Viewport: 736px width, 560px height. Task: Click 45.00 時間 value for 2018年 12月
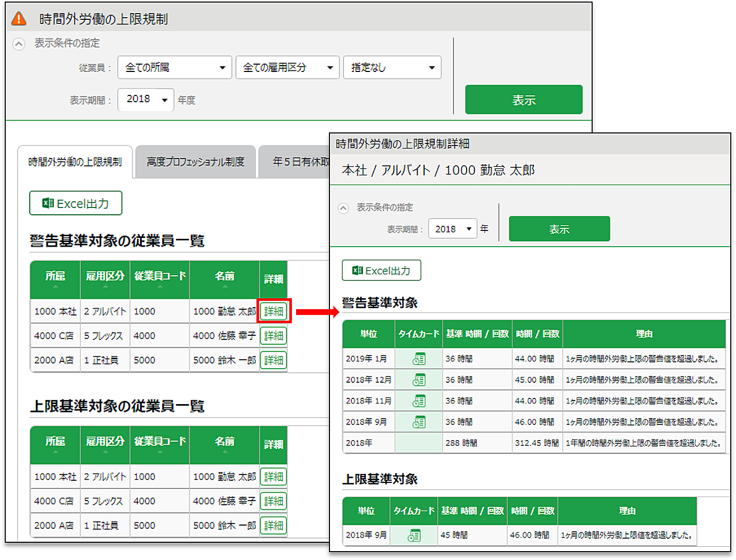(x=535, y=380)
